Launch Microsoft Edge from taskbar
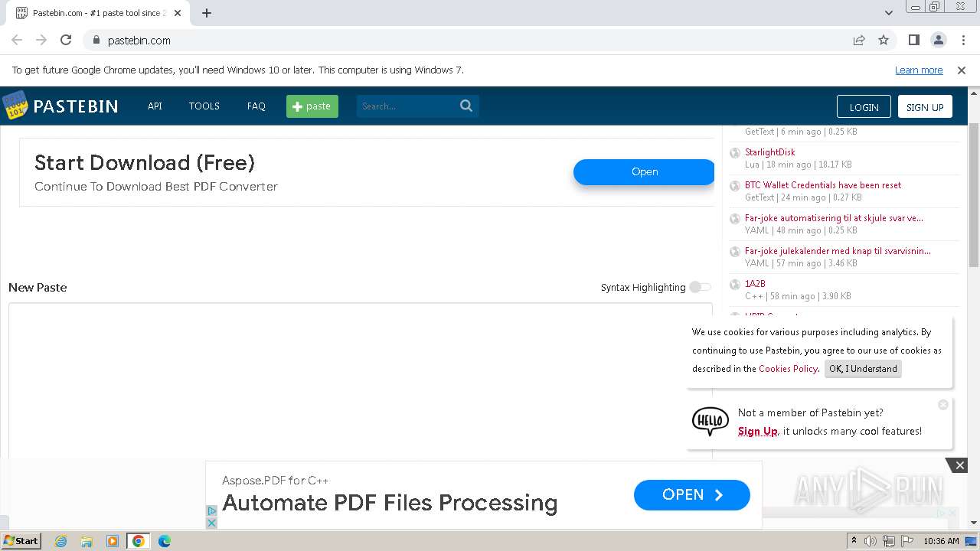980x551 pixels. coord(165,541)
